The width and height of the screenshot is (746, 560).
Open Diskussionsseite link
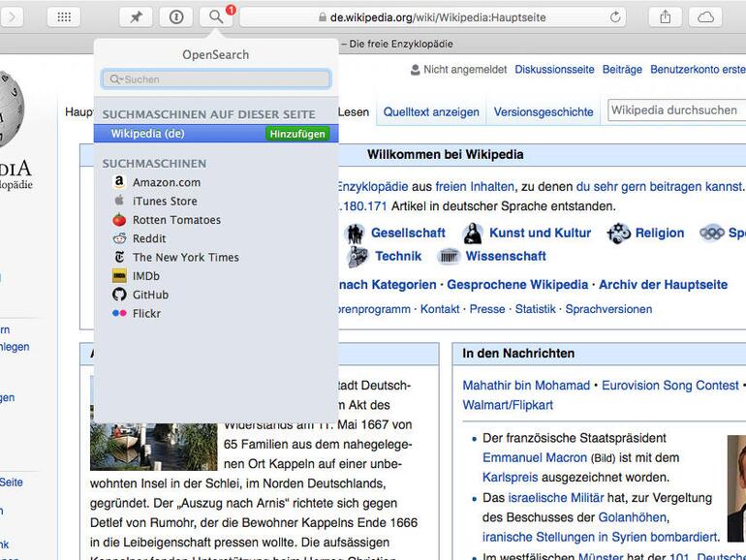(554, 70)
